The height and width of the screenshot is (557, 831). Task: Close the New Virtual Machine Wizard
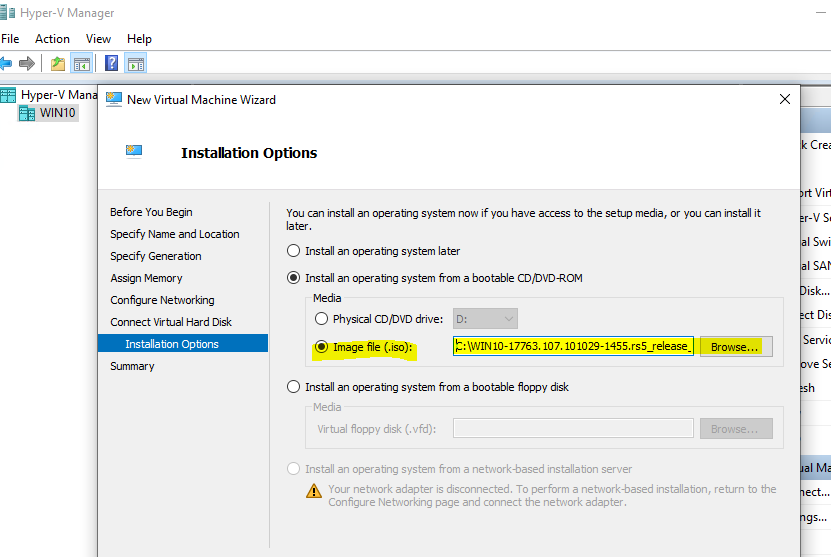[x=785, y=99]
